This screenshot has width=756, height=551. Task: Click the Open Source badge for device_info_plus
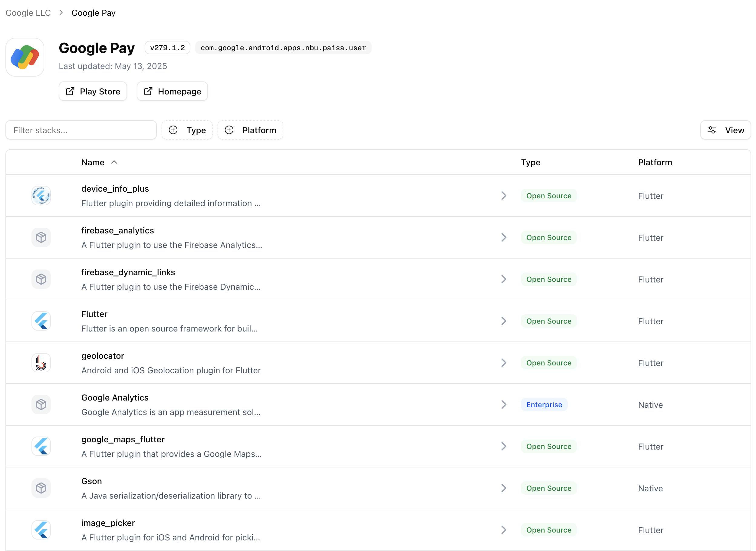click(x=549, y=196)
